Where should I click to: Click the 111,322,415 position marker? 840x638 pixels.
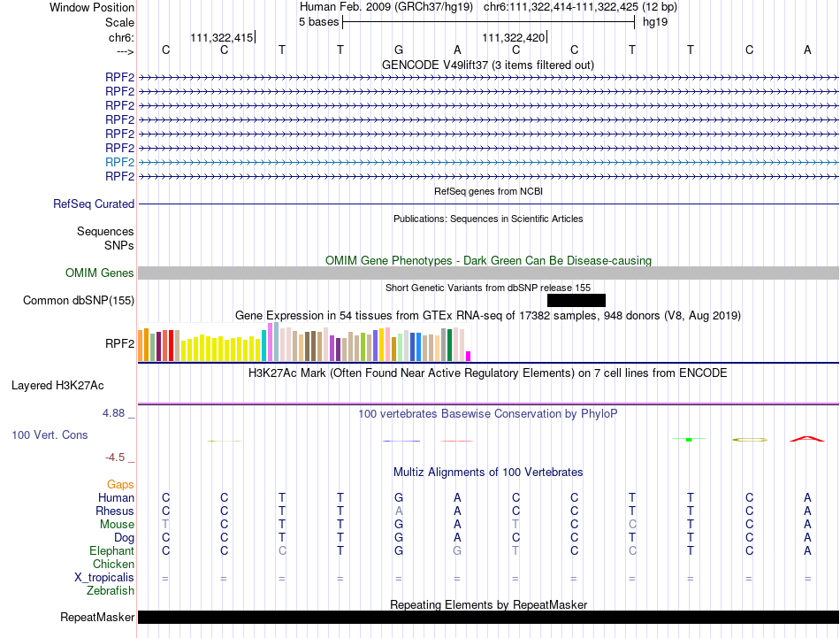tap(222, 37)
